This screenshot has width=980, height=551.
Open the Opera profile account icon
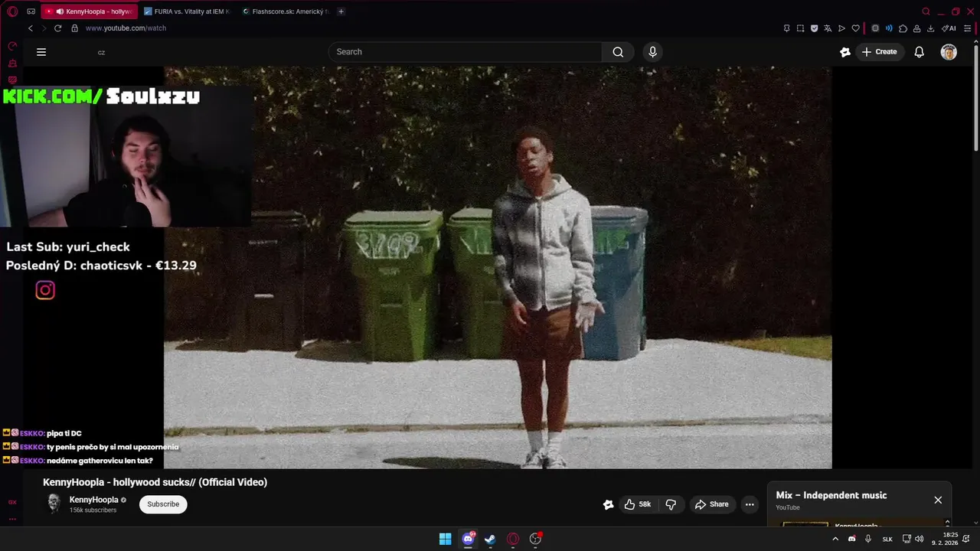click(x=916, y=28)
